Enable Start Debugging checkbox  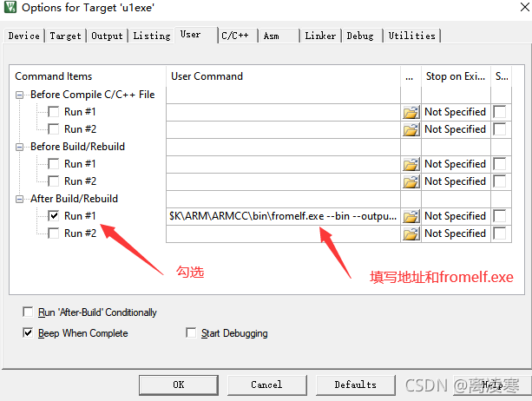tap(191, 332)
